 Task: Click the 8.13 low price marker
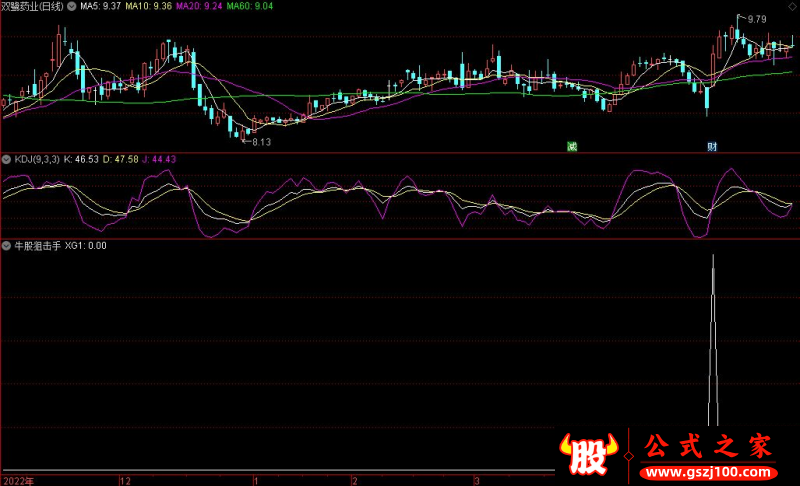(259, 142)
